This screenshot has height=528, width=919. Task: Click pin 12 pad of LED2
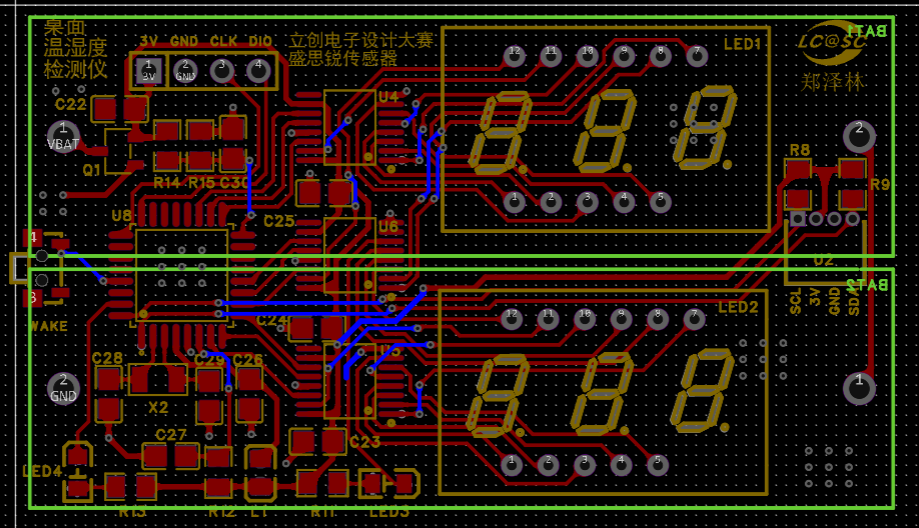(512, 319)
